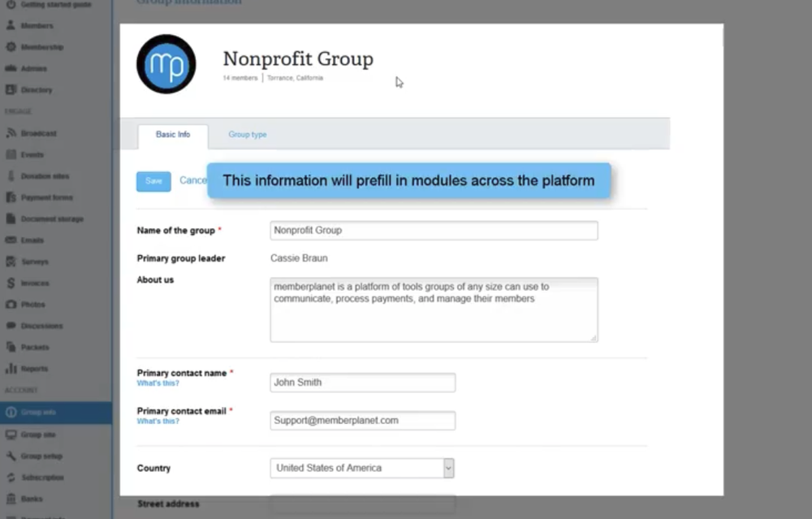Click the Group setup wrench icon
The width and height of the screenshot is (812, 519).
(11, 456)
